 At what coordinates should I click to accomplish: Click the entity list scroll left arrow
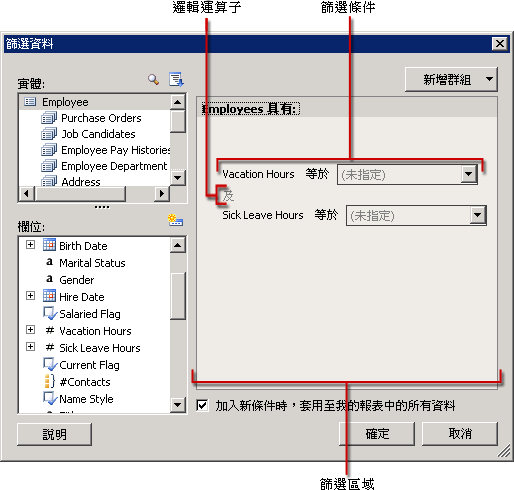pos(27,193)
